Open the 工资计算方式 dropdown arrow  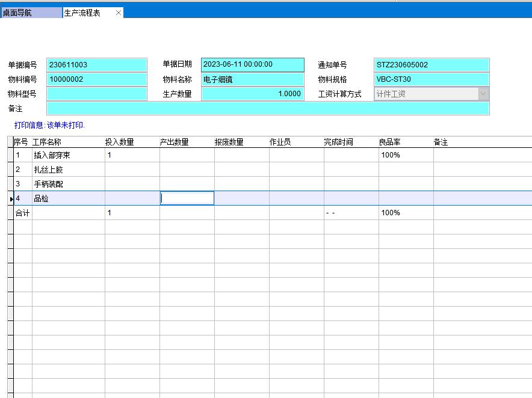tap(483, 94)
